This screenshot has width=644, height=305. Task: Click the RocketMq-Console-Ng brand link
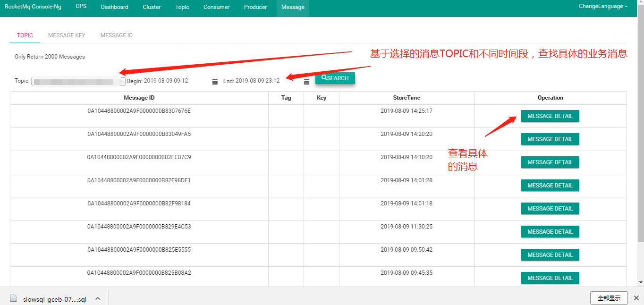coord(33,7)
